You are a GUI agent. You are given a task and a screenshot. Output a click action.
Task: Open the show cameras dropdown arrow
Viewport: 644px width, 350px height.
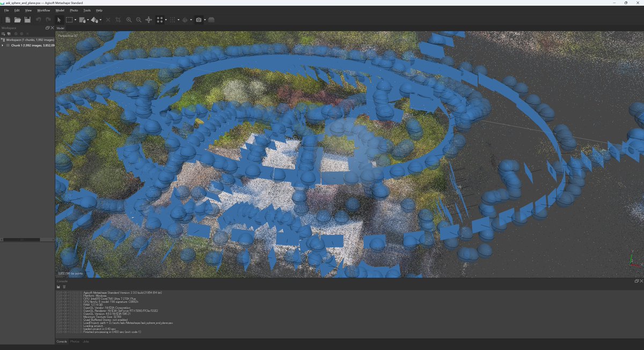coord(204,20)
